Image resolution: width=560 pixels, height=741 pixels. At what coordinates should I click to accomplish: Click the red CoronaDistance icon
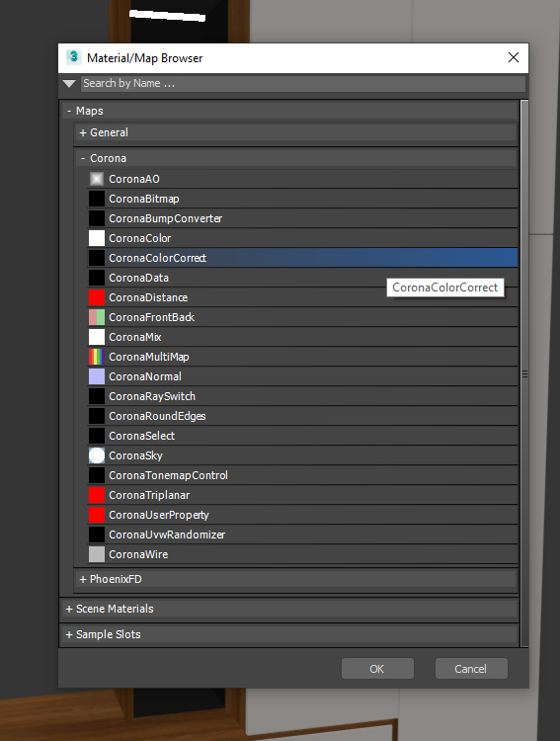point(97,297)
